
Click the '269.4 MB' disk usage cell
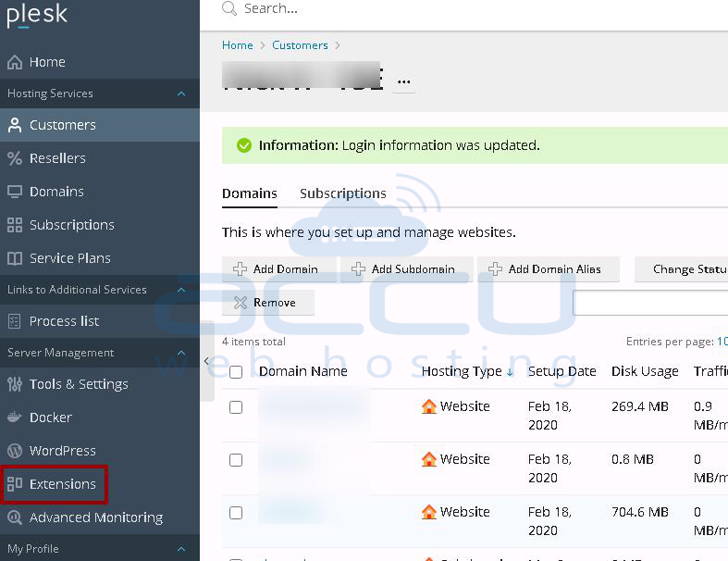pyautogui.click(x=640, y=406)
